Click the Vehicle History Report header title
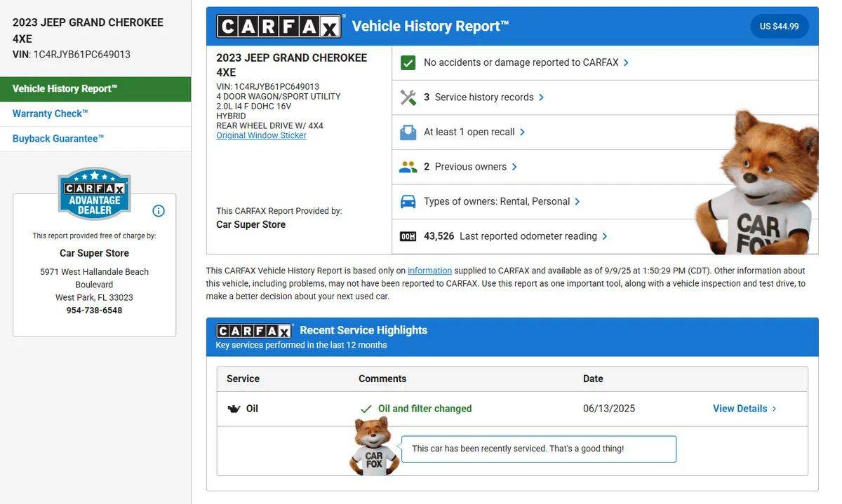Viewport: 842px width, 504px height. pyautogui.click(x=430, y=27)
